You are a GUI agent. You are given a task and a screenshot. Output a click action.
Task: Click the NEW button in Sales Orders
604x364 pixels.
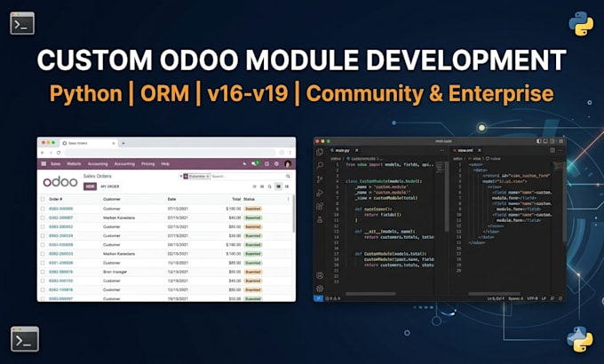90,186
